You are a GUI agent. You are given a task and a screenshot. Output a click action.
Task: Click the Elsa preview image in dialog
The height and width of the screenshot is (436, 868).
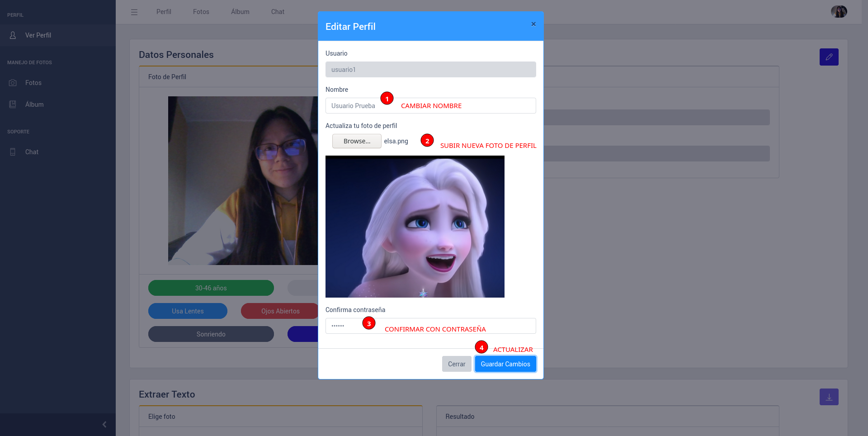coord(415,227)
